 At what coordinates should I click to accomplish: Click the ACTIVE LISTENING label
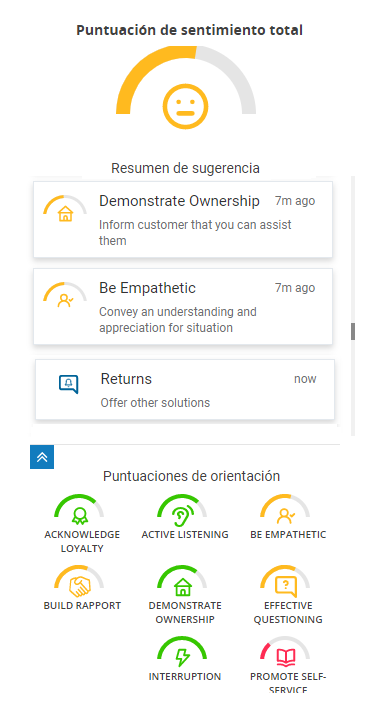pyautogui.click(x=185, y=534)
